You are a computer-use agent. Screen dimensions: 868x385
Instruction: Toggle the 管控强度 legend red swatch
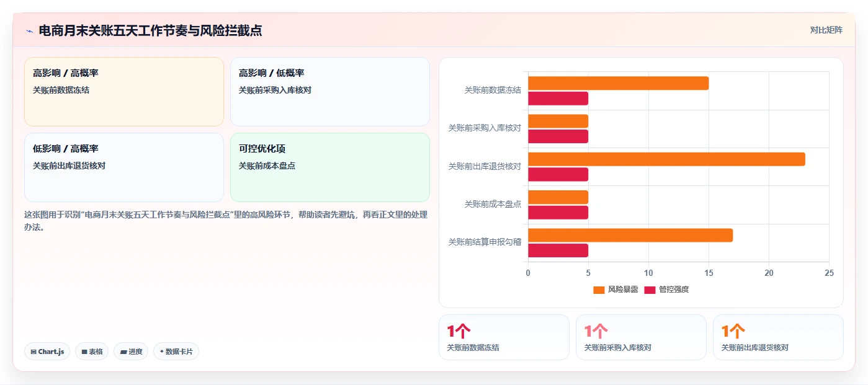[x=650, y=290]
